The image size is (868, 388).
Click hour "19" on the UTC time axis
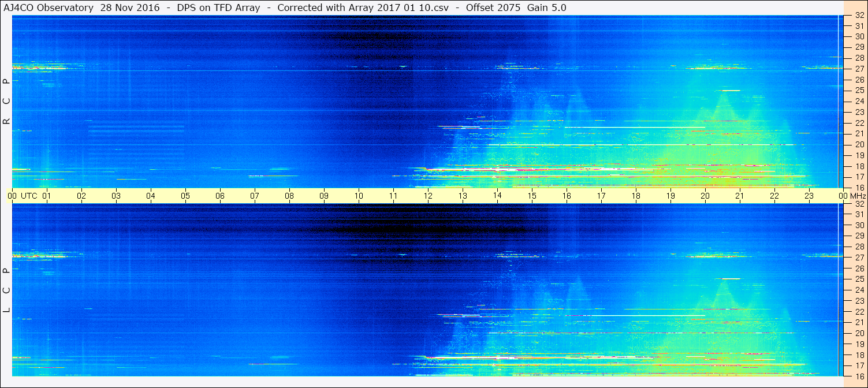pyautogui.click(x=670, y=196)
